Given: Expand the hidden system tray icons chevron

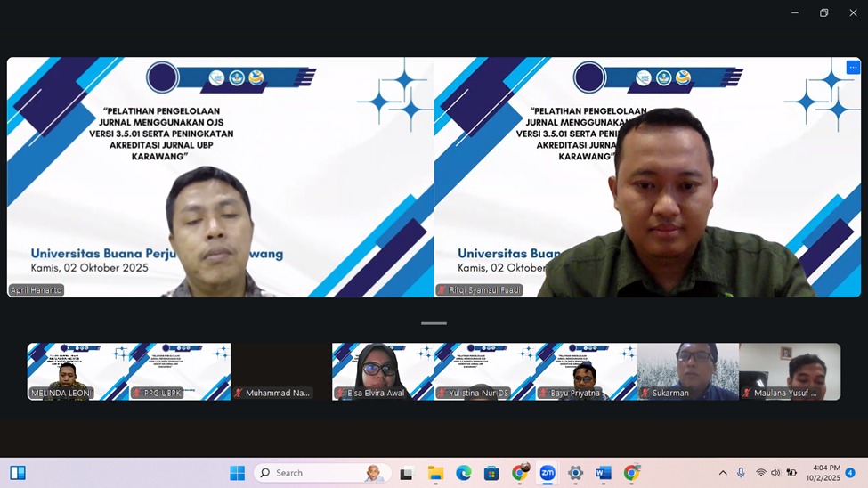Looking at the screenshot, I should (722, 473).
